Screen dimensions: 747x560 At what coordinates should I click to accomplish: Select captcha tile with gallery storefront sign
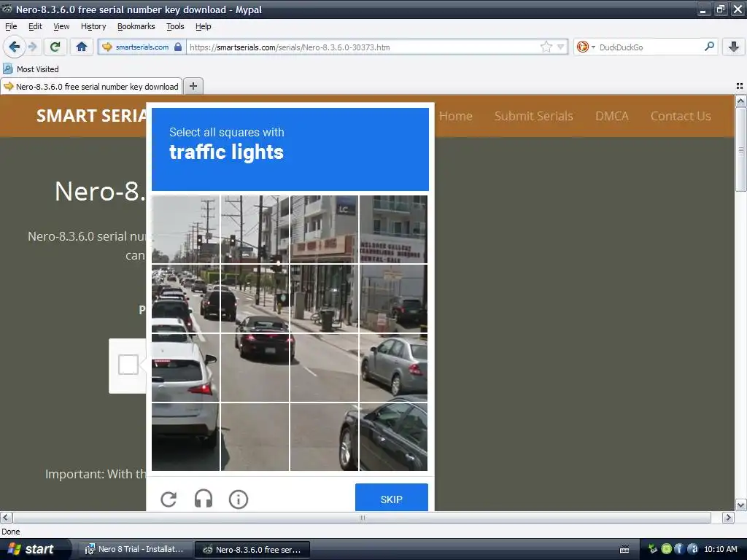tap(393, 229)
